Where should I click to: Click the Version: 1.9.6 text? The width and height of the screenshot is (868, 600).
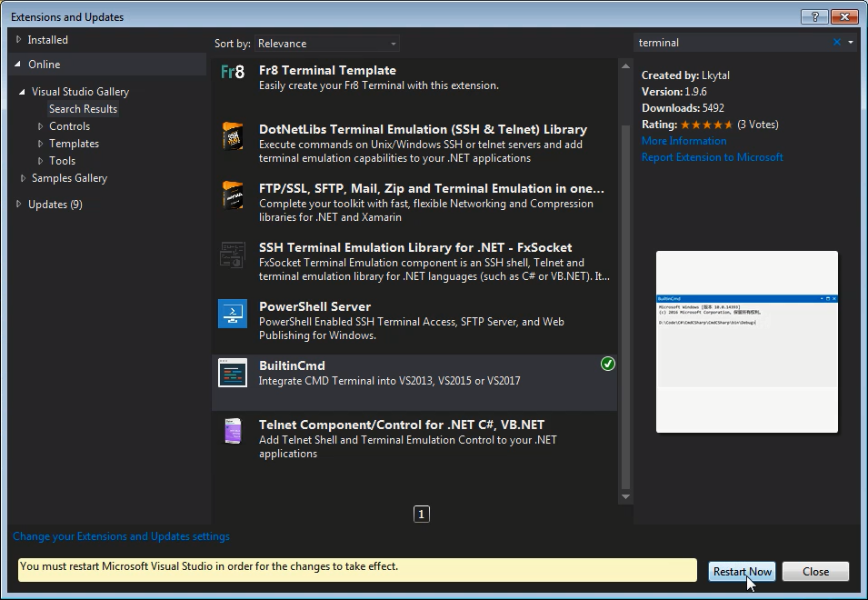674,92
